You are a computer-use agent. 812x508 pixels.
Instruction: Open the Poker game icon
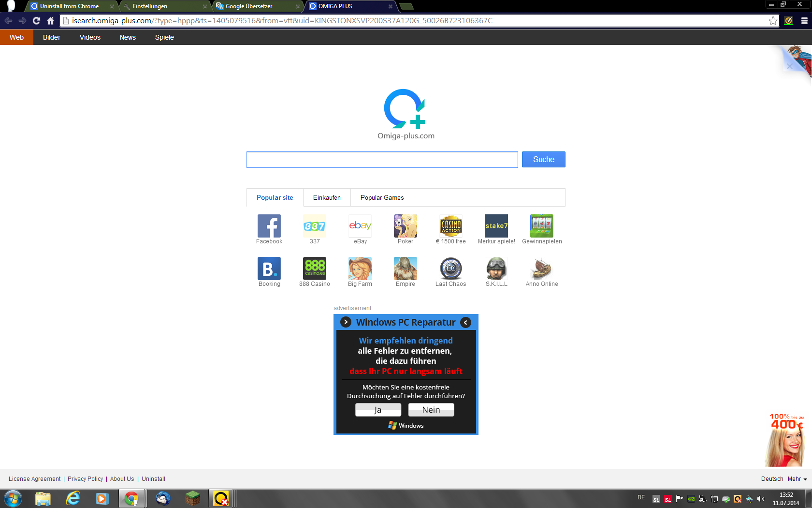click(x=406, y=226)
